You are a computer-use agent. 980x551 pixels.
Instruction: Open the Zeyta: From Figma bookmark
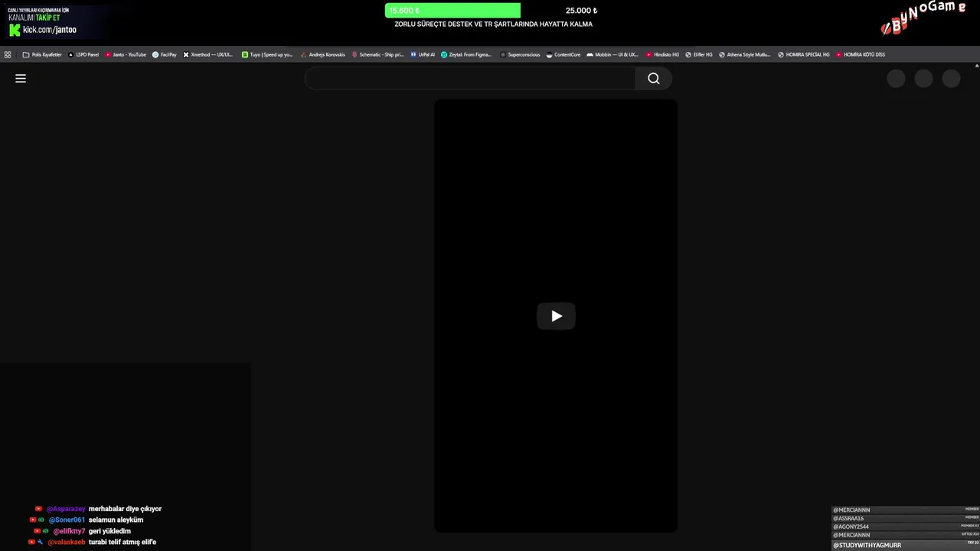(x=466, y=54)
